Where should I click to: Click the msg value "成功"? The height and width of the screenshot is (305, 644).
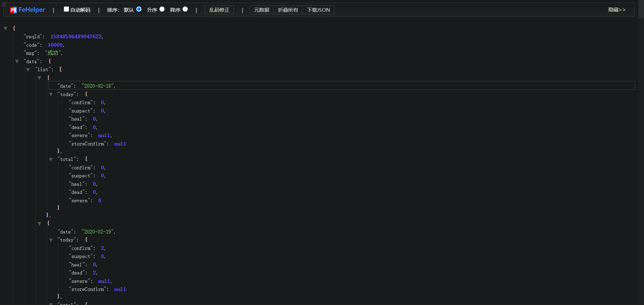point(53,53)
